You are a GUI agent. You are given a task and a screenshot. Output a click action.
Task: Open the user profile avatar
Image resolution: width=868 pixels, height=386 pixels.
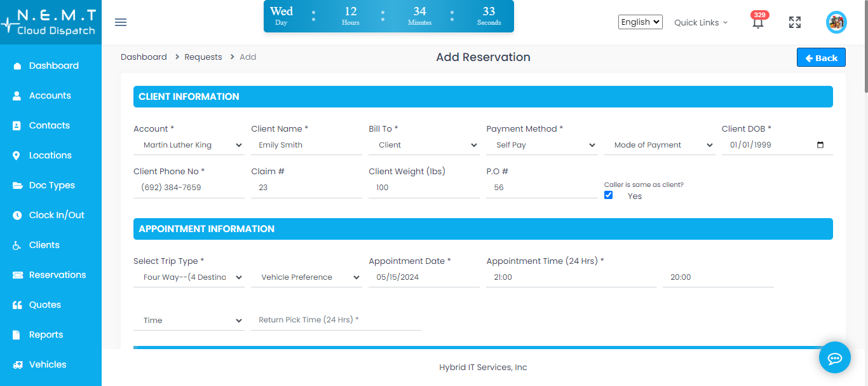point(836,22)
